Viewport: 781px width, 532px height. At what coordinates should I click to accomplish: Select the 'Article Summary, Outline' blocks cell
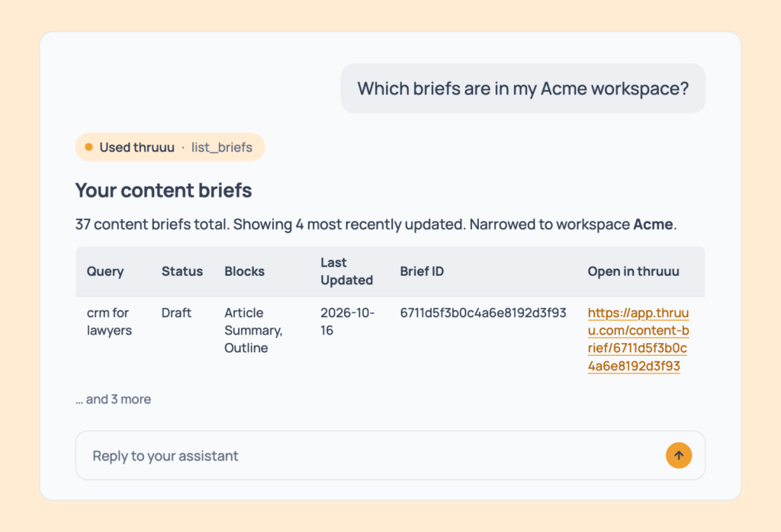click(x=253, y=330)
